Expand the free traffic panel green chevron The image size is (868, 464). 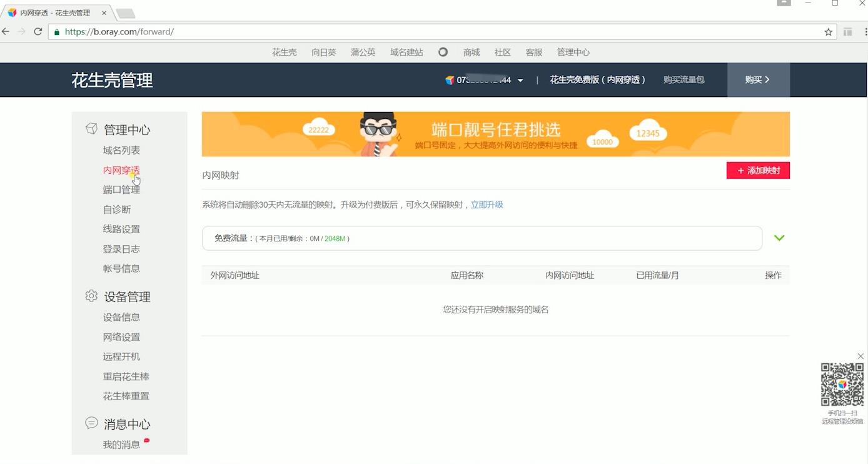click(x=779, y=238)
